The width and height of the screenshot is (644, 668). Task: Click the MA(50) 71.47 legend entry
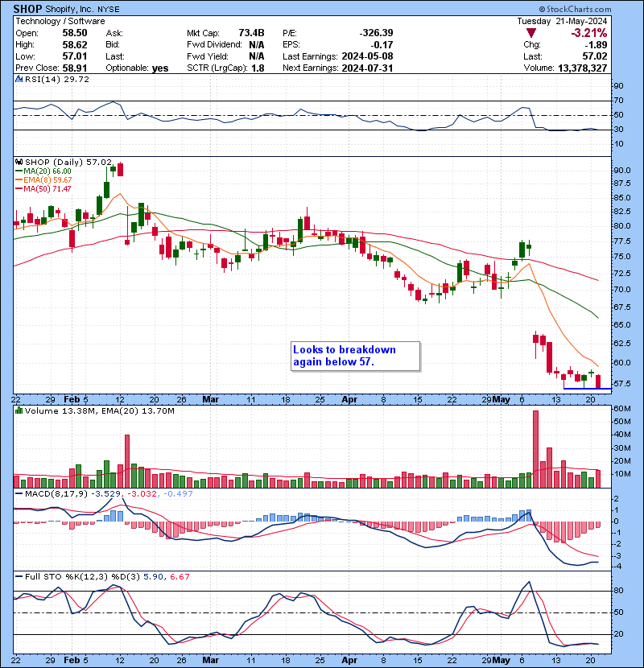tap(43, 188)
